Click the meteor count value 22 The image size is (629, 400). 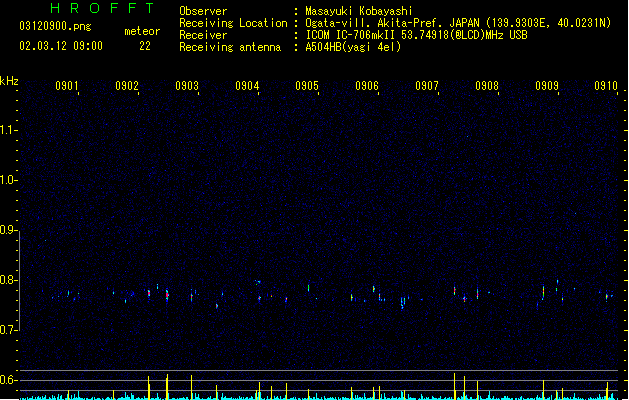pos(145,46)
